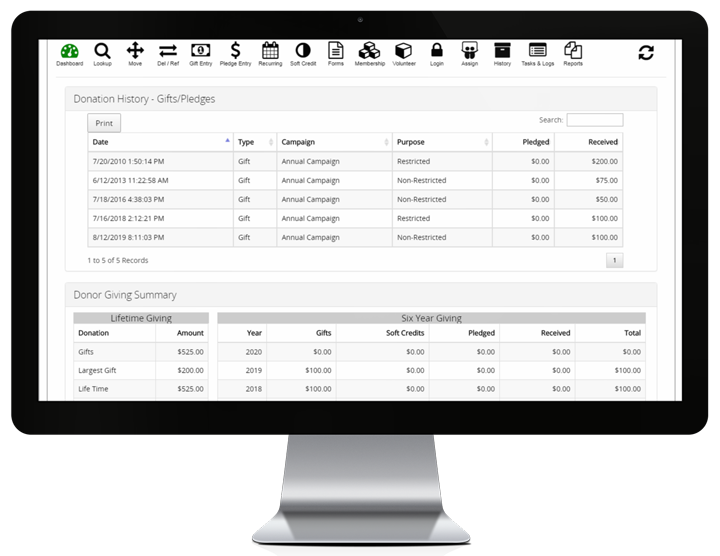Click the Soft Credits column header

(x=383, y=333)
